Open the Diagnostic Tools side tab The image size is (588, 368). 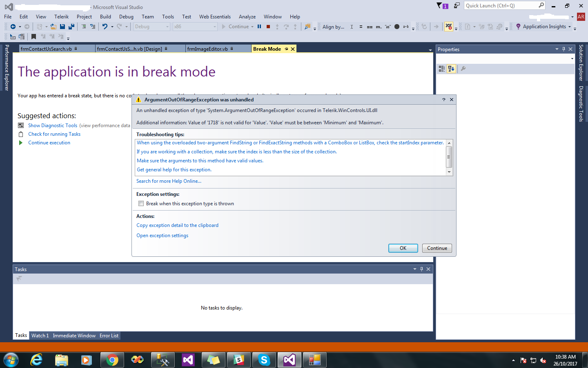tap(581, 104)
